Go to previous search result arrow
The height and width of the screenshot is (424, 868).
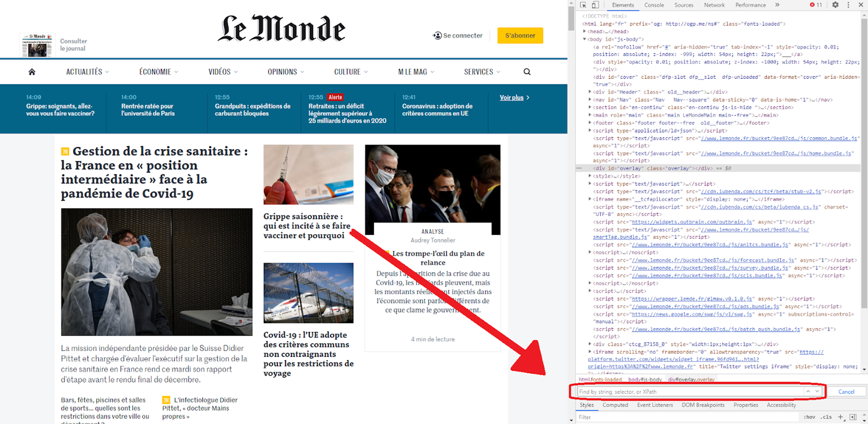808,391
